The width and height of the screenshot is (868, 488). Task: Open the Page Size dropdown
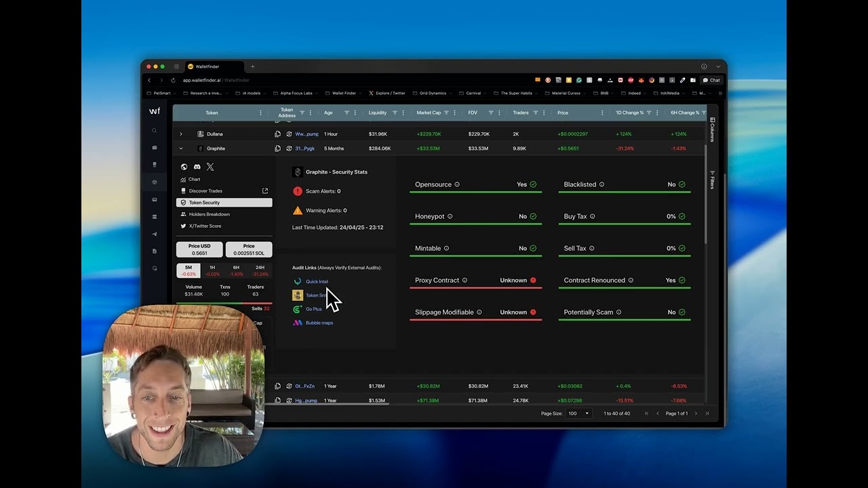pyautogui.click(x=578, y=413)
